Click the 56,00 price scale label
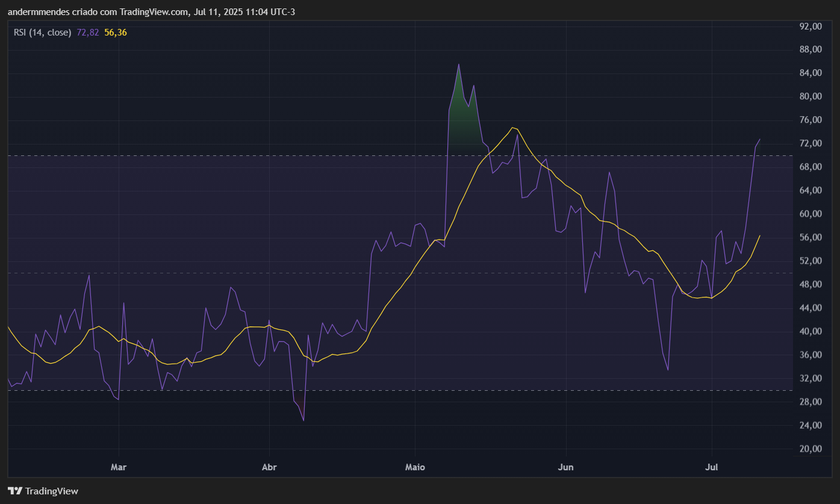Image resolution: width=840 pixels, height=504 pixels. pos(810,237)
